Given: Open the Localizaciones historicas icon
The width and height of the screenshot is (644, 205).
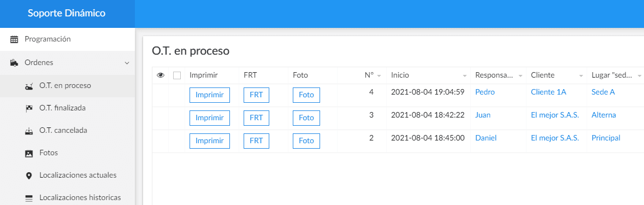Looking at the screenshot, I should 29,198.
